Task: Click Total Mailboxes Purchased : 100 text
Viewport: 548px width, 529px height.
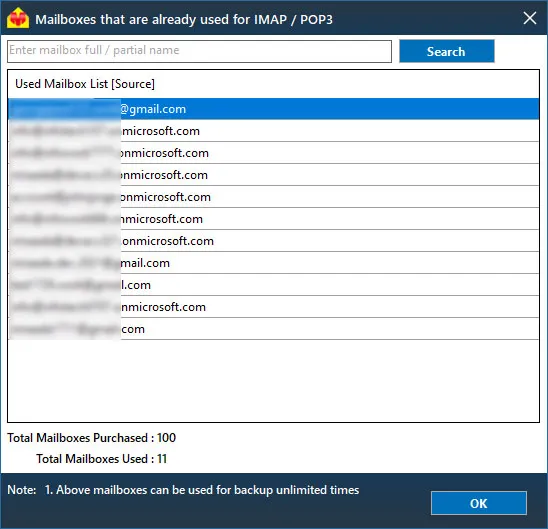Action: click(92, 438)
